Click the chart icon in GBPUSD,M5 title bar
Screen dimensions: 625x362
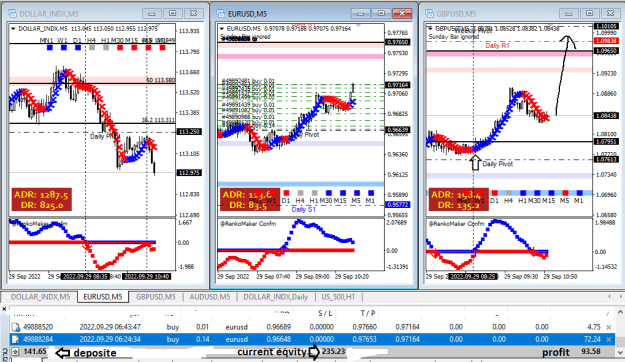pyautogui.click(x=429, y=14)
